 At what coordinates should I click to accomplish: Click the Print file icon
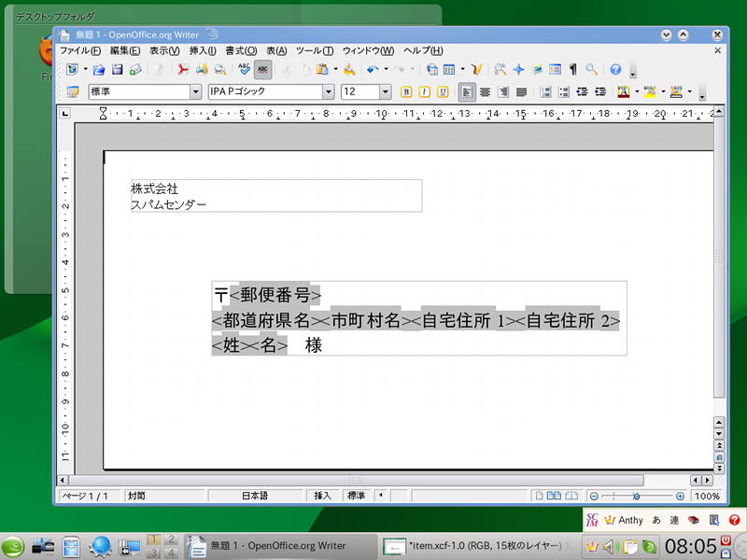202,69
